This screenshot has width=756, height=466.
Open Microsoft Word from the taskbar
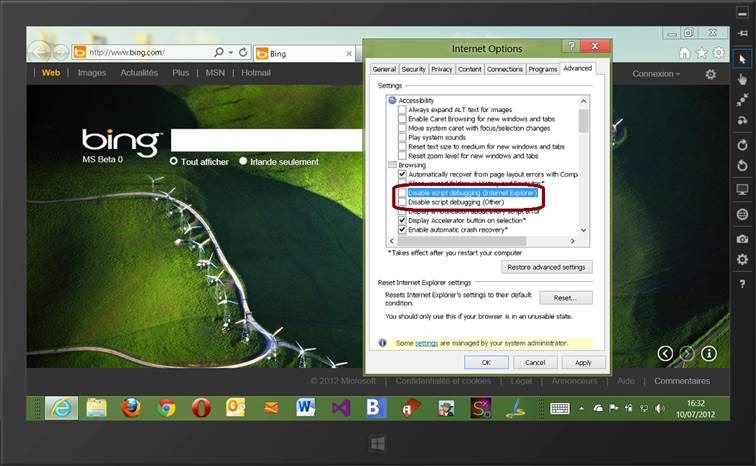306,407
